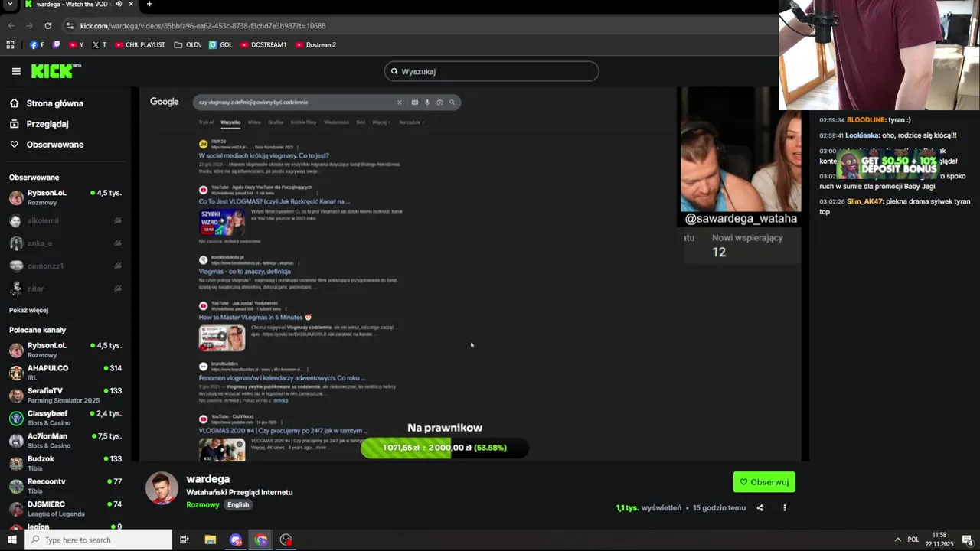Switch to Chrome on the taskbar
This screenshot has width=980, height=551.
point(261,540)
